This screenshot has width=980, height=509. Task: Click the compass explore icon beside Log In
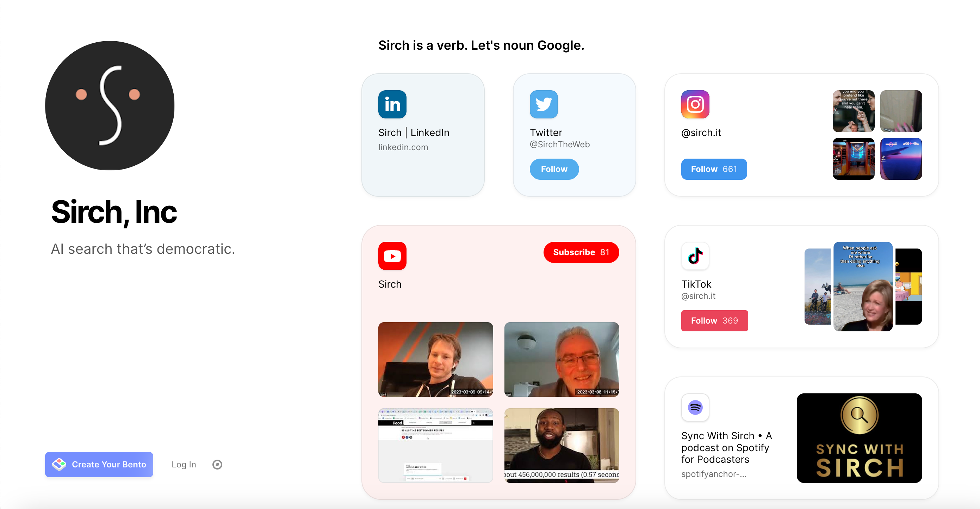point(217,465)
